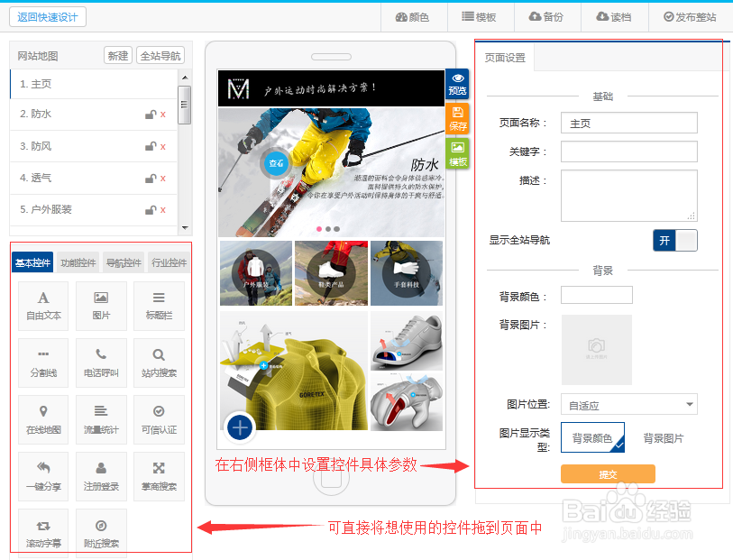Switch to 基本控件 tab

tap(32, 262)
